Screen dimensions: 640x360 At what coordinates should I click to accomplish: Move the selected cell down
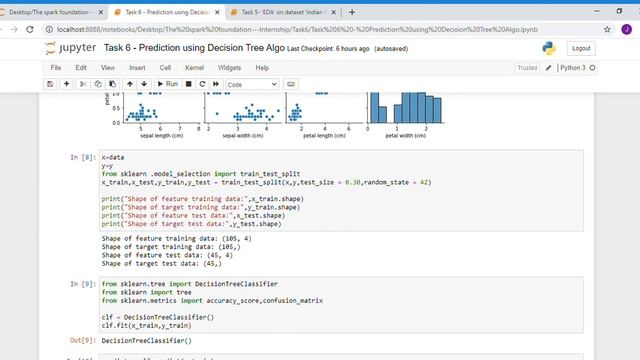coord(144,84)
